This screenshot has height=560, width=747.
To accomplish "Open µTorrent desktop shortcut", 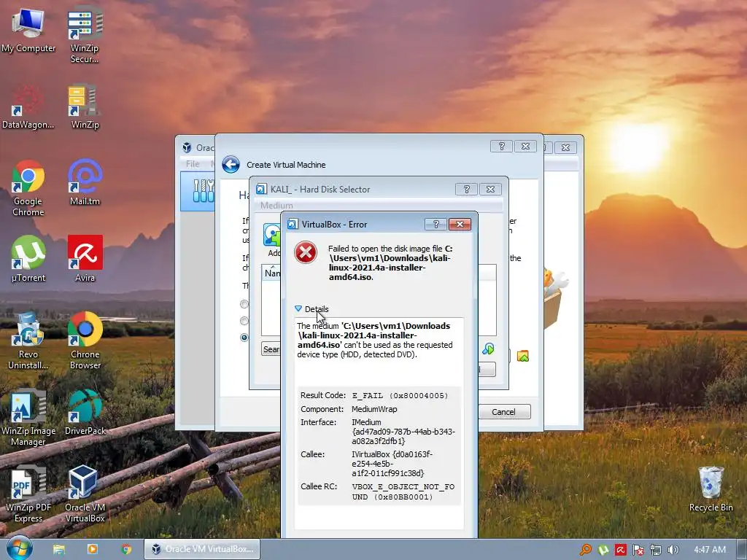I will 28,260.
